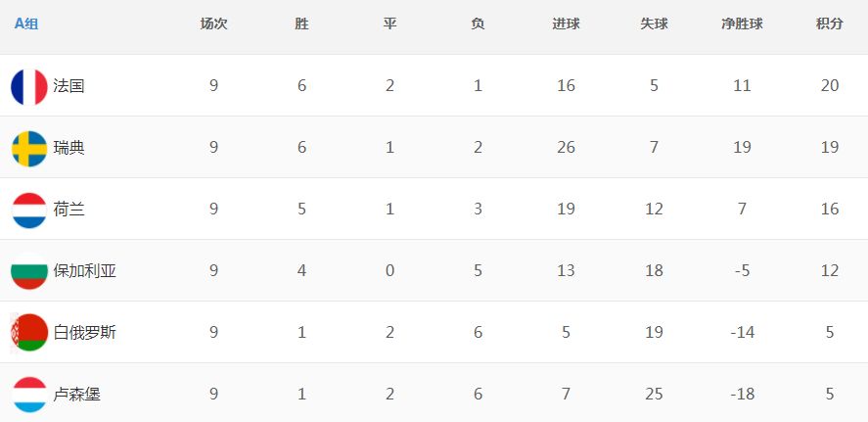The image size is (868, 422).
Task: Click the 进球 column header
Action: (x=566, y=23)
